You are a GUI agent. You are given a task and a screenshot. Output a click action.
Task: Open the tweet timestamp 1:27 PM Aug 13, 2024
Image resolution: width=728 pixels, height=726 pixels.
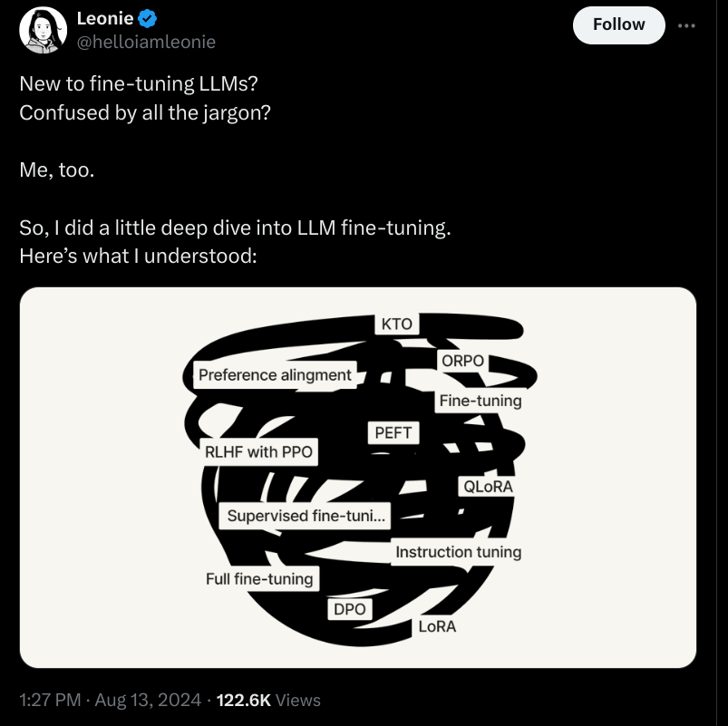click(111, 700)
